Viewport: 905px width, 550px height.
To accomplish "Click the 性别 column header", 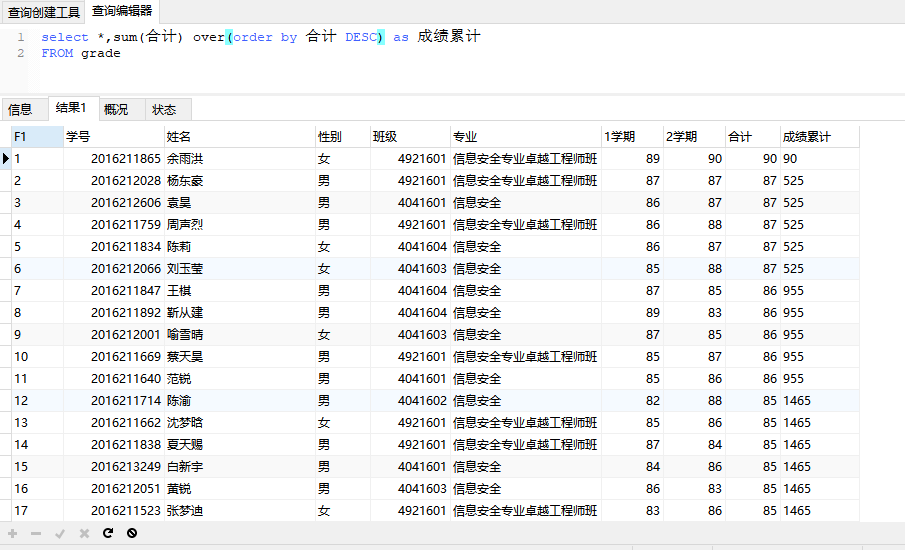I will point(343,137).
